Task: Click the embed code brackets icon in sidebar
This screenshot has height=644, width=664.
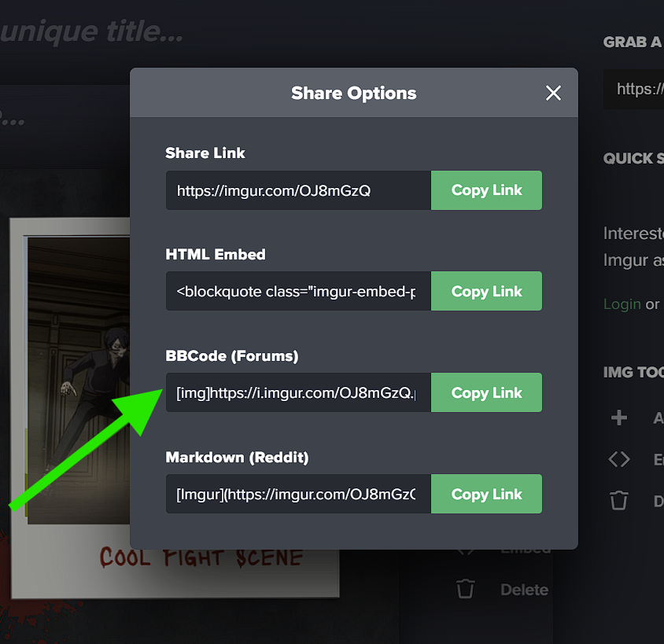Action: click(618, 459)
